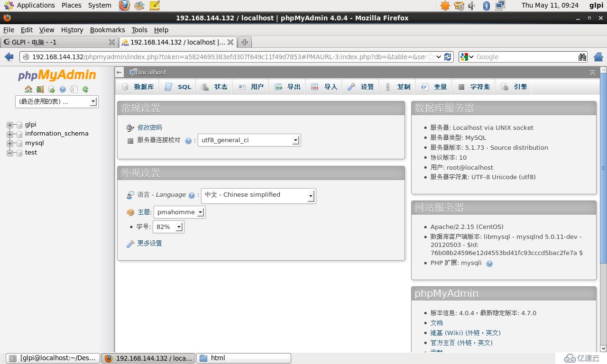Open the language dropdown 中文 - Chinese simplified

pos(258,196)
